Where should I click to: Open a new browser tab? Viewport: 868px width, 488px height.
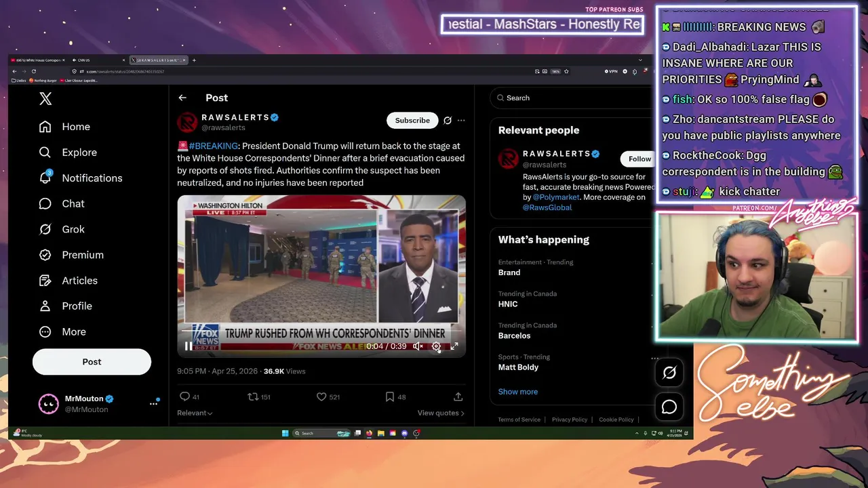194,60
